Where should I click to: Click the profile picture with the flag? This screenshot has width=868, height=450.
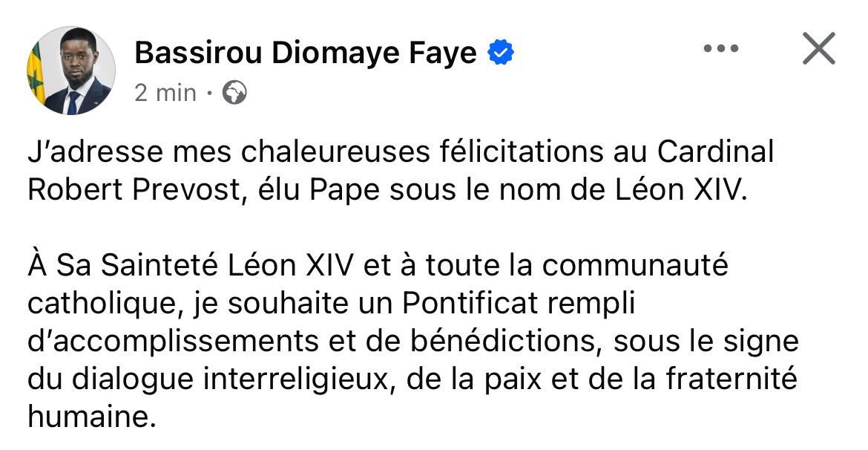tap(70, 71)
